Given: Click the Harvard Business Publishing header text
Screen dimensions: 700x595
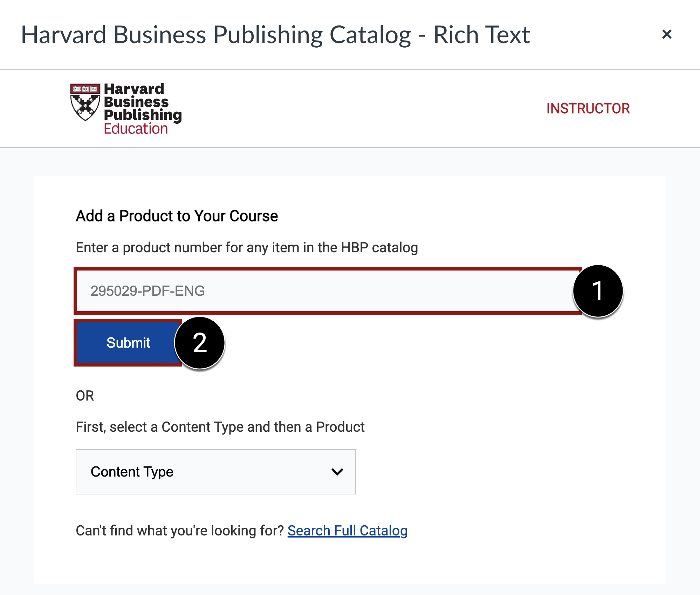Looking at the screenshot, I should pos(275,35).
